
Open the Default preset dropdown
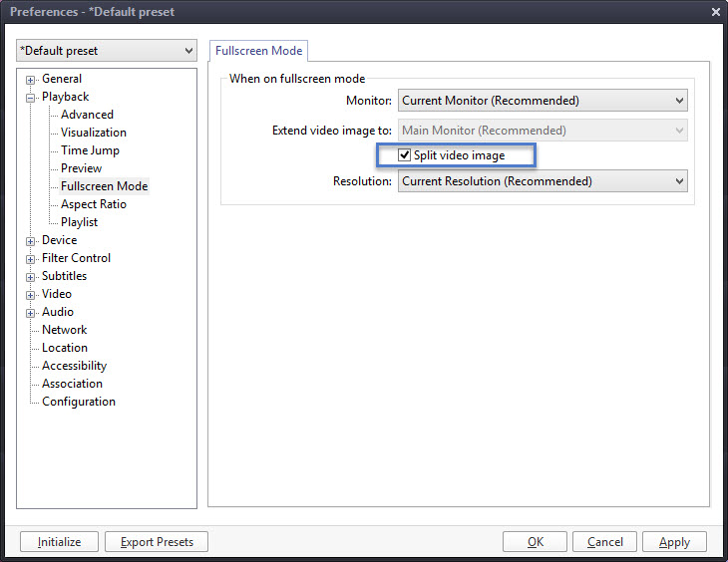107,51
